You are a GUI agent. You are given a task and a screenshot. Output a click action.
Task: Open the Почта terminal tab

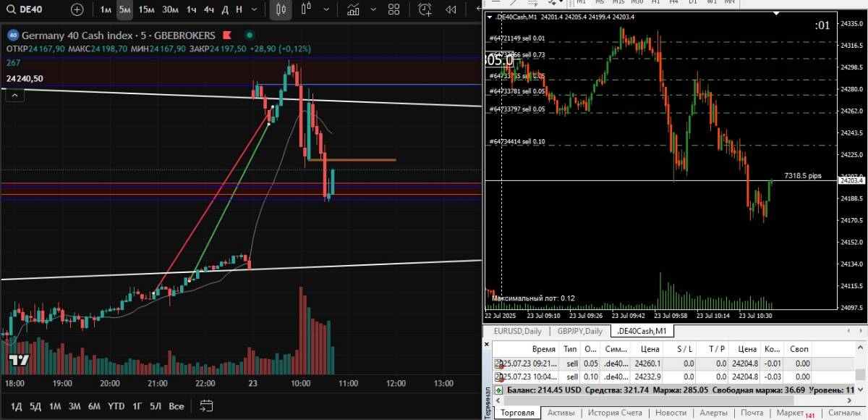point(752,413)
